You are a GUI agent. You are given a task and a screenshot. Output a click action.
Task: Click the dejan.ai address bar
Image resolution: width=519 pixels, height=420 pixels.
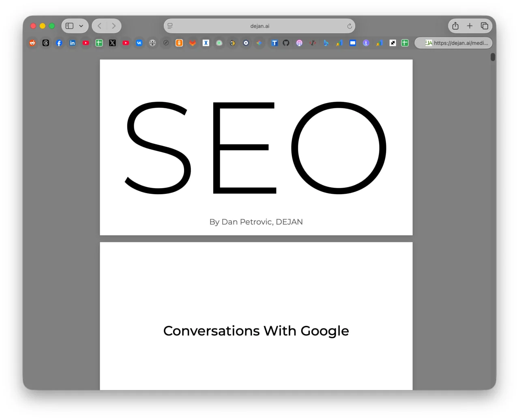pos(259,26)
